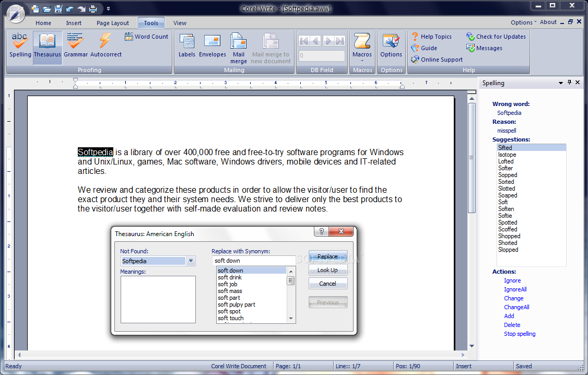Screen dimensions: 588x375
Task: Choose suggestion 'Isotope'
Action: (532, 155)
